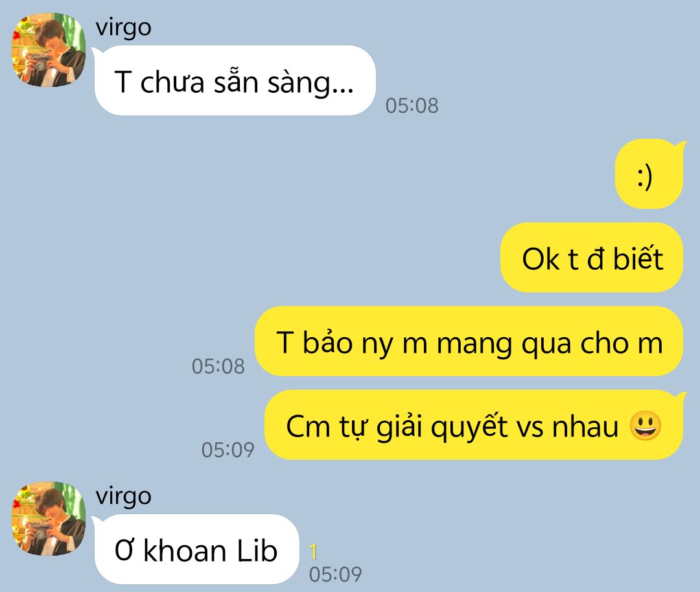Click the empty chat background left of ':)' bubble
Viewport: 700px width, 592px height.
(312, 174)
